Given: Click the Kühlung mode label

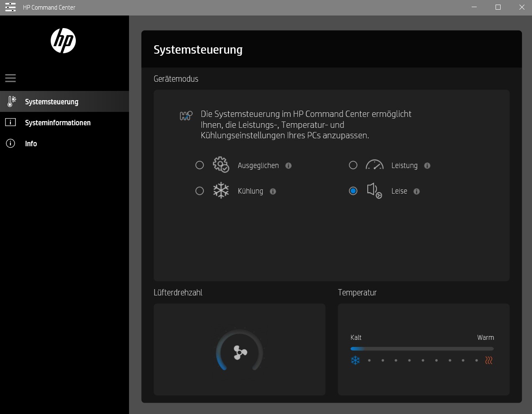Looking at the screenshot, I should click(250, 191).
